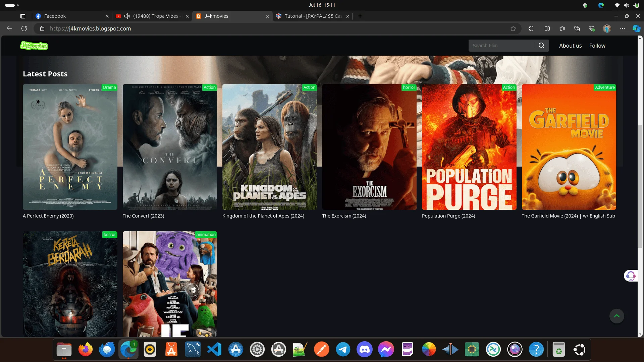
Task: Open the Favorites list
Action: point(562,28)
